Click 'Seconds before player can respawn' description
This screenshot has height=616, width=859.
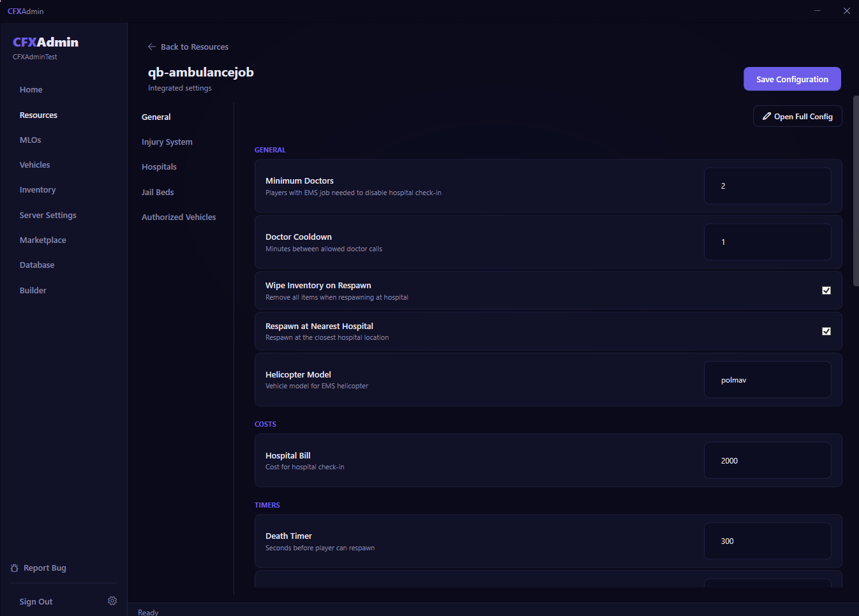(320, 548)
